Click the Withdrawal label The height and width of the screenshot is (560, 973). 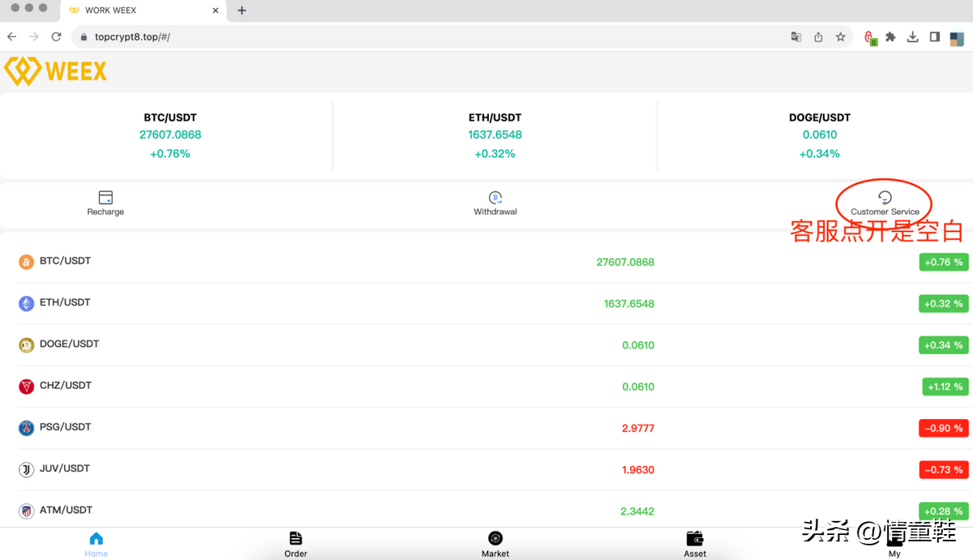tap(495, 212)
